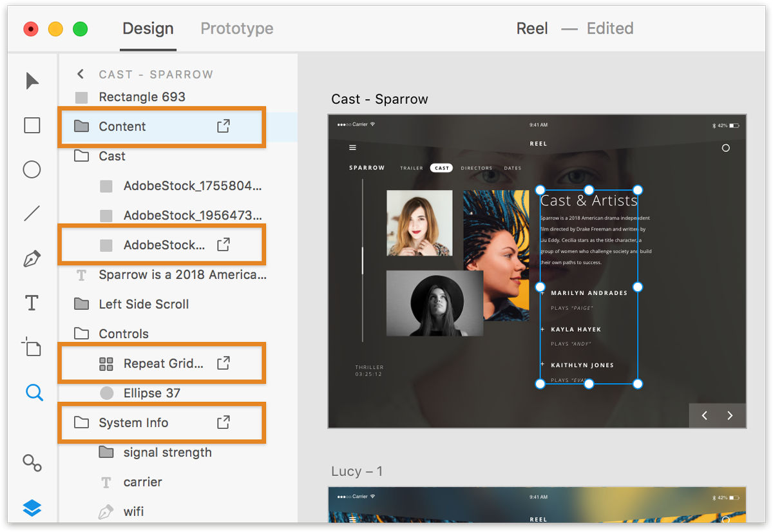Select the Rectangle tool

coord(32,125)
